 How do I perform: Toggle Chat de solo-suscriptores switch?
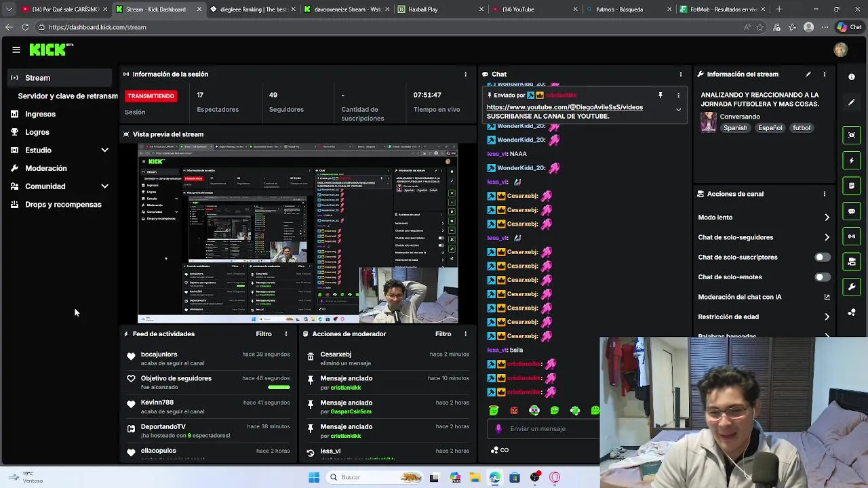(822, 258)
